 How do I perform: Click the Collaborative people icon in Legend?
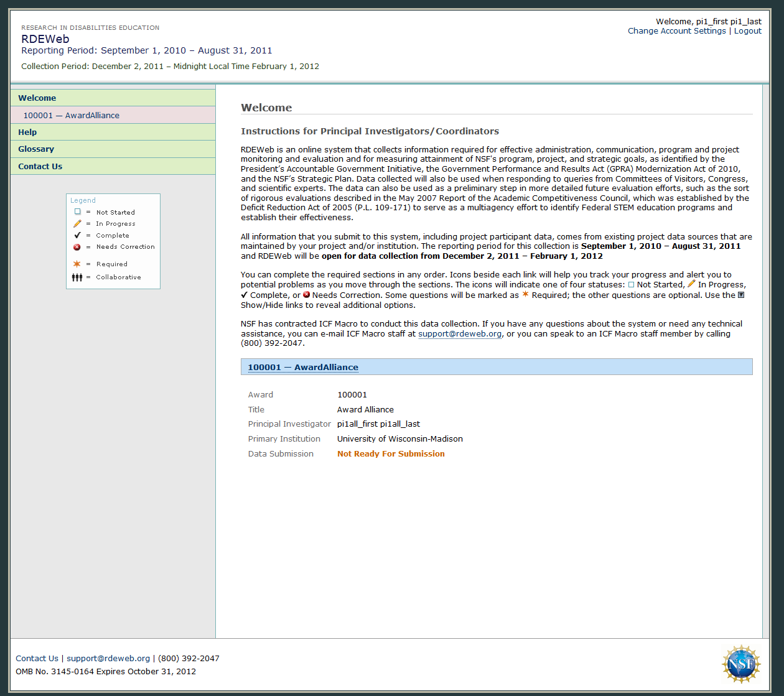point(77,277)
